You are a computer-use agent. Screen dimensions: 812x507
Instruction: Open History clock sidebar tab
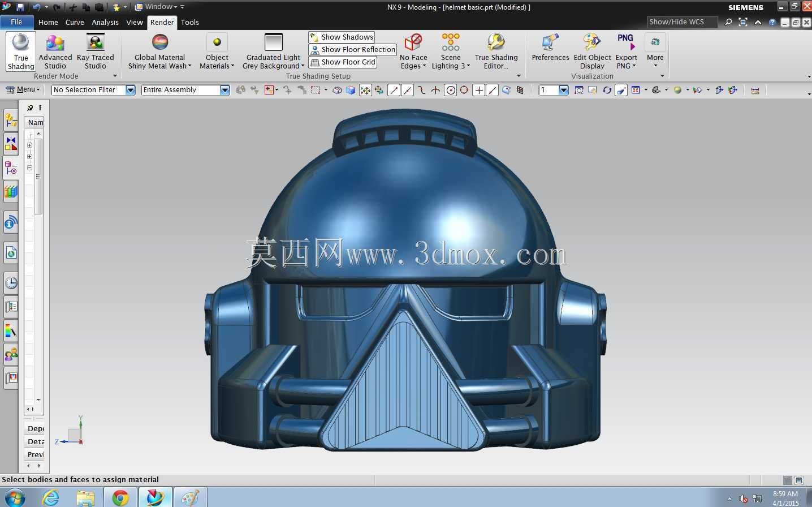(11, 282)
